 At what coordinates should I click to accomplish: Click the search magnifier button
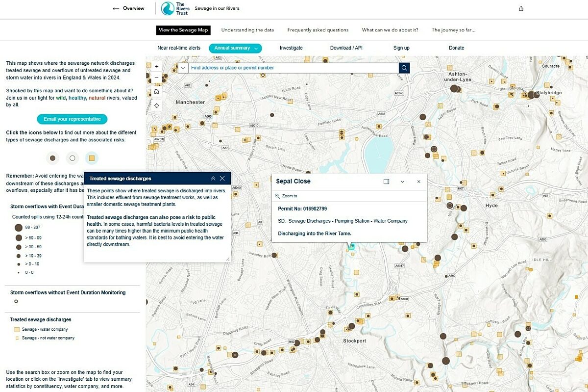click(404, 68)
